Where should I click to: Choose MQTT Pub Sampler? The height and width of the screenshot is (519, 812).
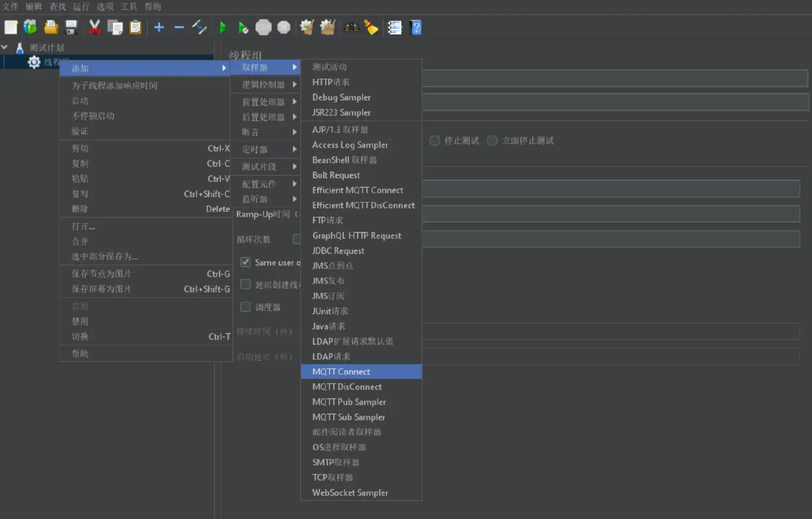click(362, 402)
